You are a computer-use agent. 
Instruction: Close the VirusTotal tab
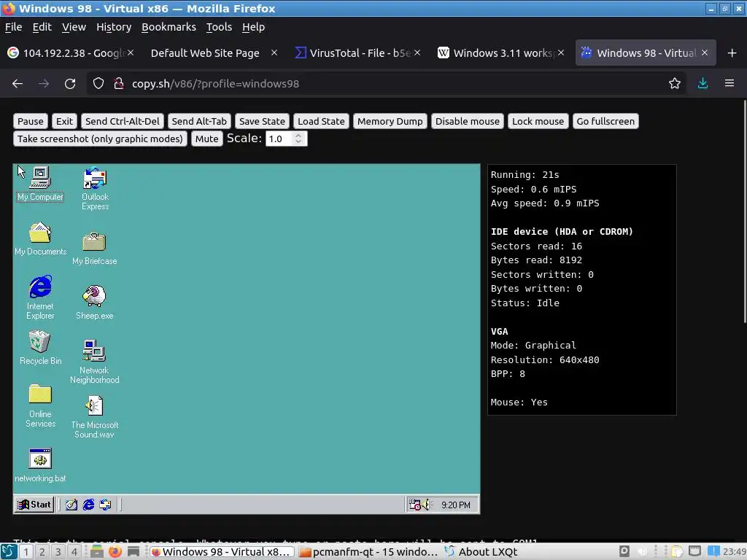pyautogui.click(x=417, y=52)
